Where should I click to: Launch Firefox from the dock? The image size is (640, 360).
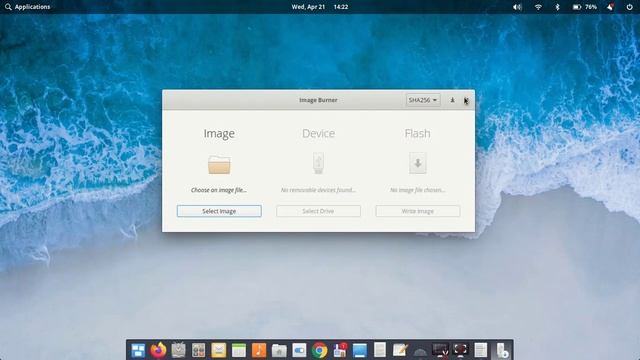[158, 350]
